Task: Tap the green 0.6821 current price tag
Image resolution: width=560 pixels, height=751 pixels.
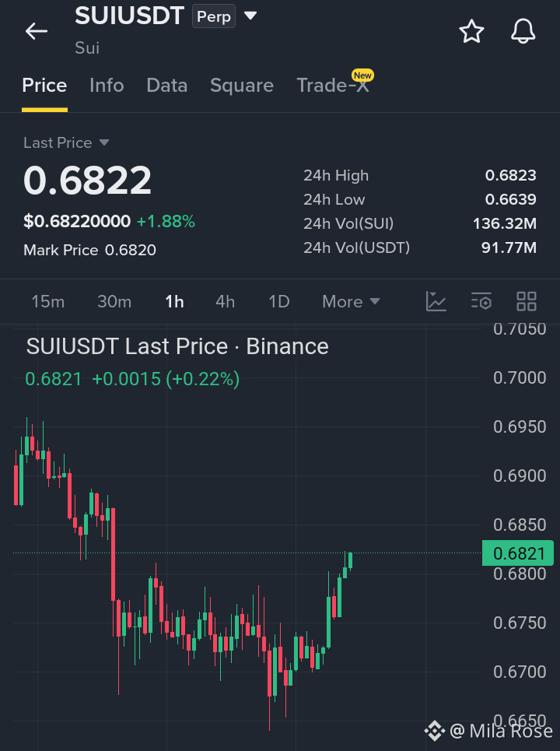Action: tap(518, 553)
